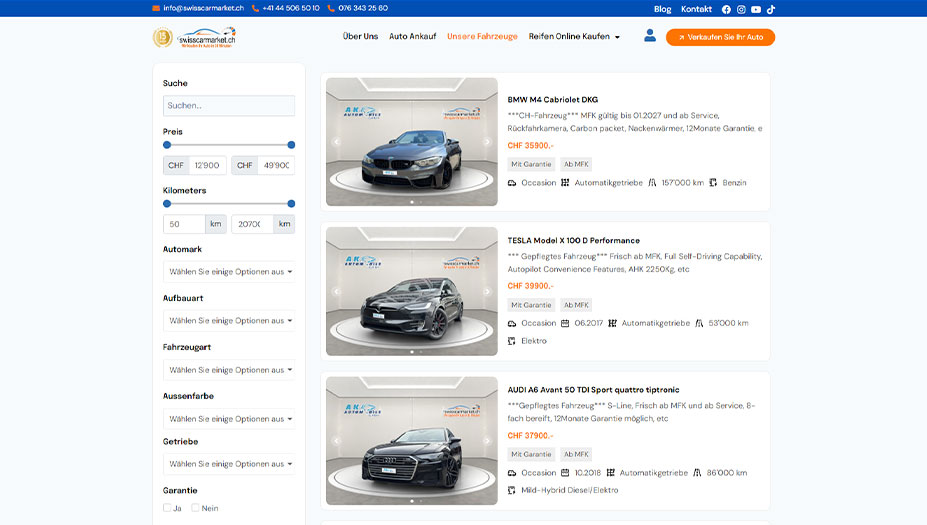Open the Kontakt link
927x525 pixels.
click(x=696, y=9)
